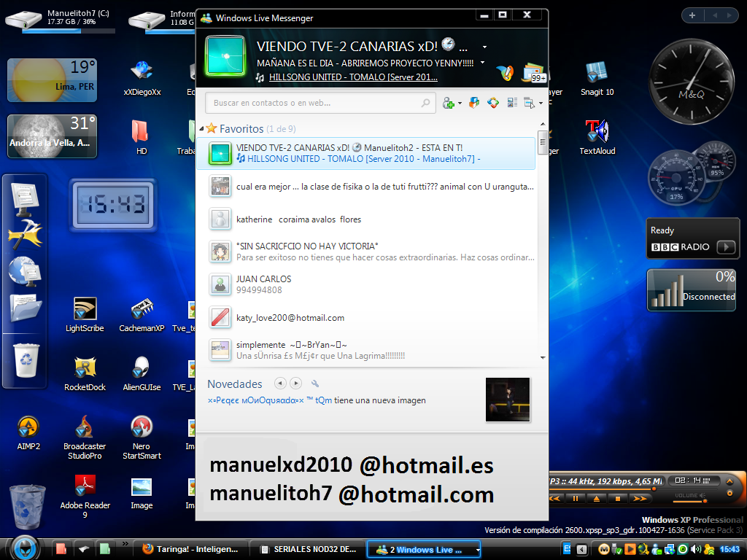Switch to Taringa! Firefox taskbar window

tap(190, 549)
